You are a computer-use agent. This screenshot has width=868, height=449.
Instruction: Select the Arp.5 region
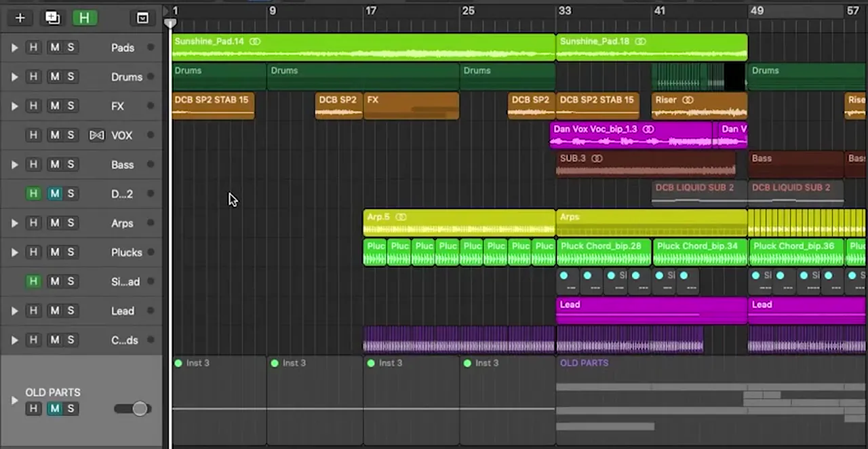tap(460, 222)
